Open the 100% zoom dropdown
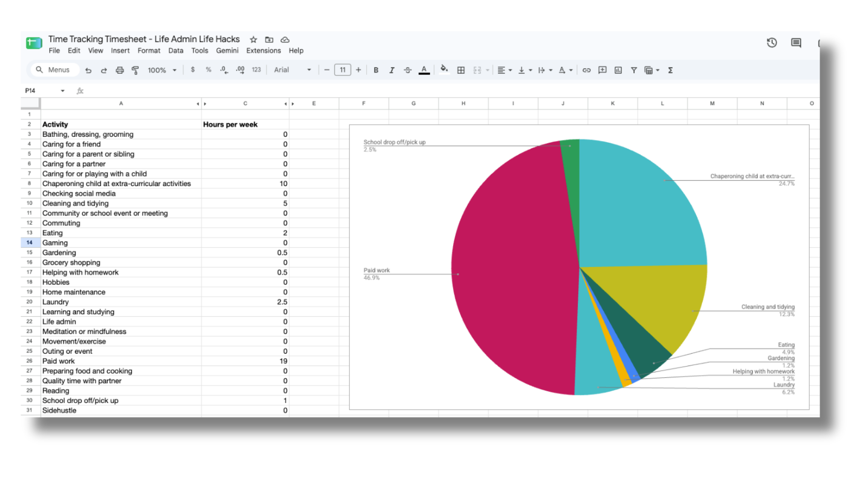The image size is (868, 488). click(162, 70)
